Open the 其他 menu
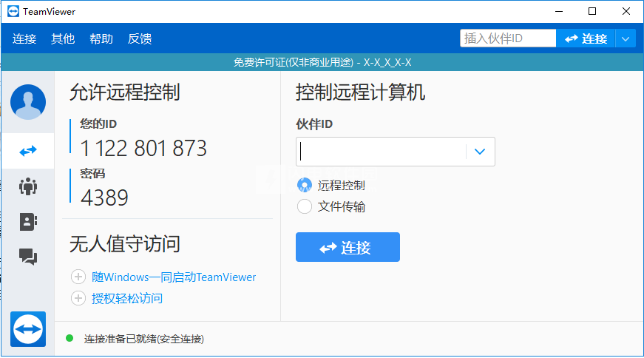644x358 pixels. 63,38
